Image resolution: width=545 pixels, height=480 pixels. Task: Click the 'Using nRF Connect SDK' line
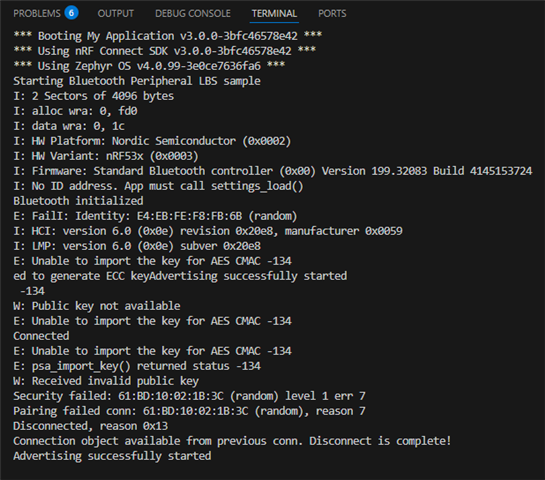(x=164, y=51)
